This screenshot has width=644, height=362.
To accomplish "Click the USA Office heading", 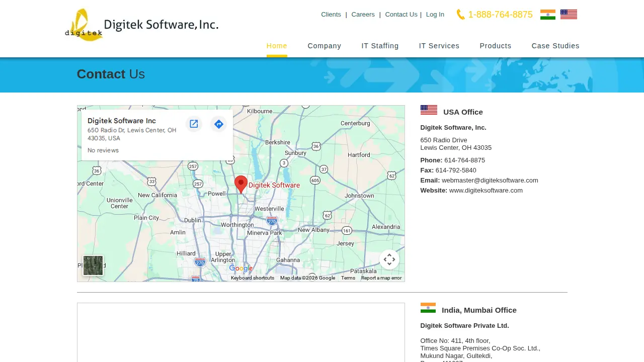I will point(463,112).
